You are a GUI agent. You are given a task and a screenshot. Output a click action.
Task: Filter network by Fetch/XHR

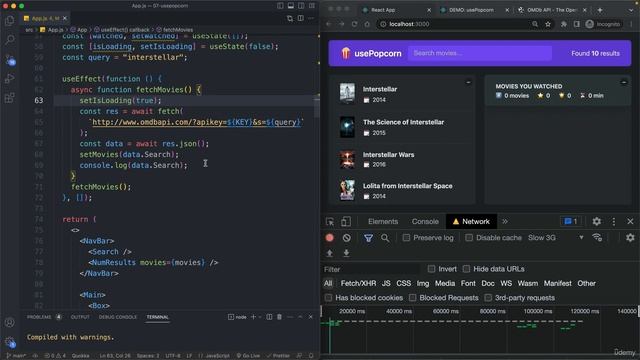358,283
